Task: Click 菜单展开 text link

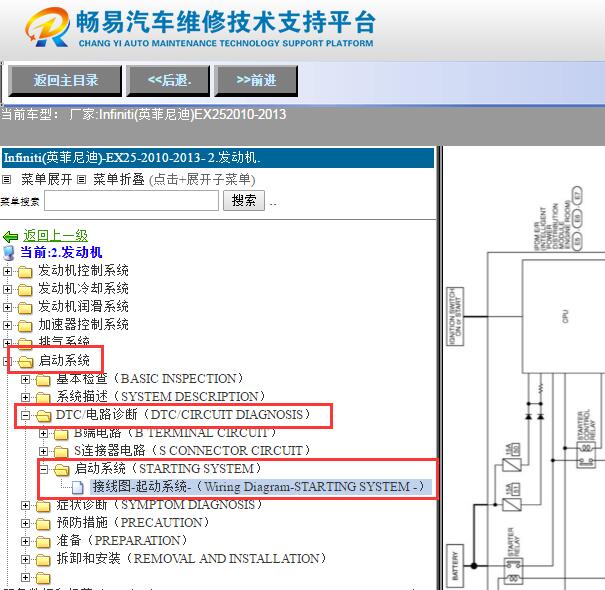Action: pos(47,179)
